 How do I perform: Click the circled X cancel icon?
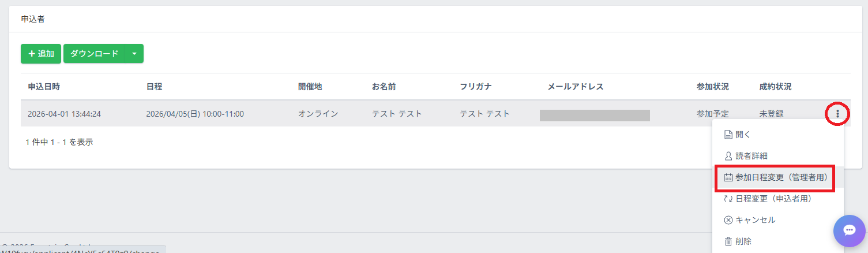[728, 220]
